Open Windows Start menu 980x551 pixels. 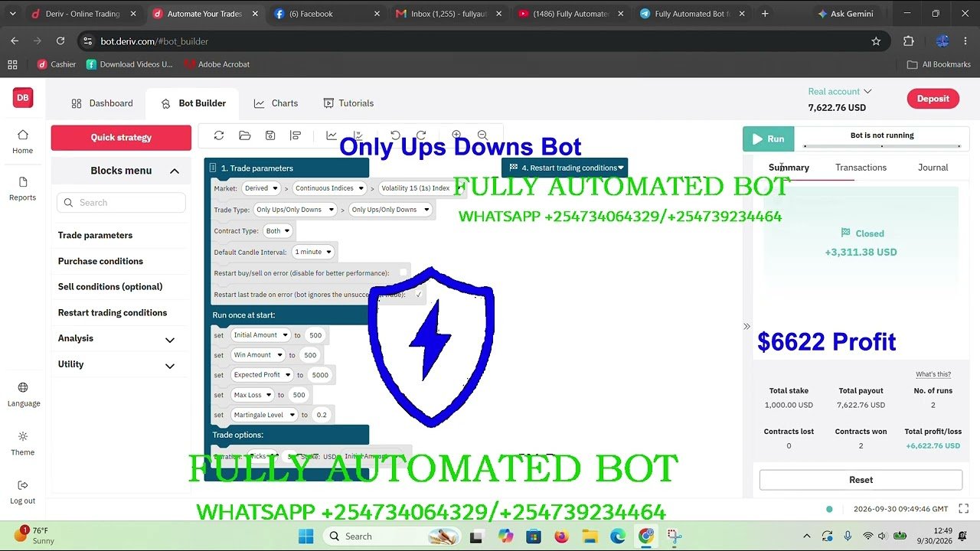[305, 536]
